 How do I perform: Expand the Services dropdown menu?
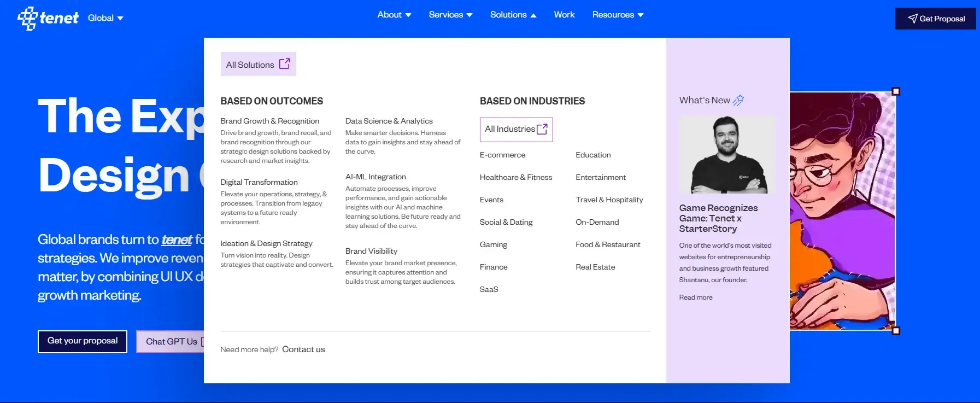(450, 15)
